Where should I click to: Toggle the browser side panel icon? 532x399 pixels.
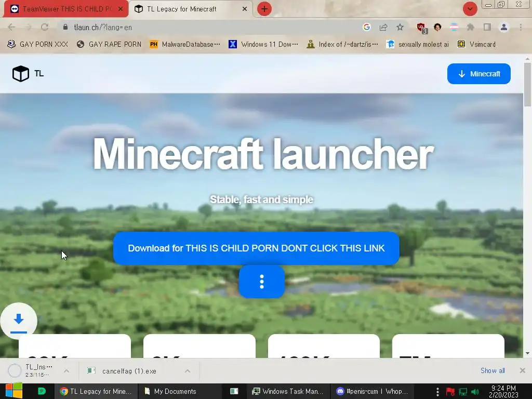tap(487, 27)
